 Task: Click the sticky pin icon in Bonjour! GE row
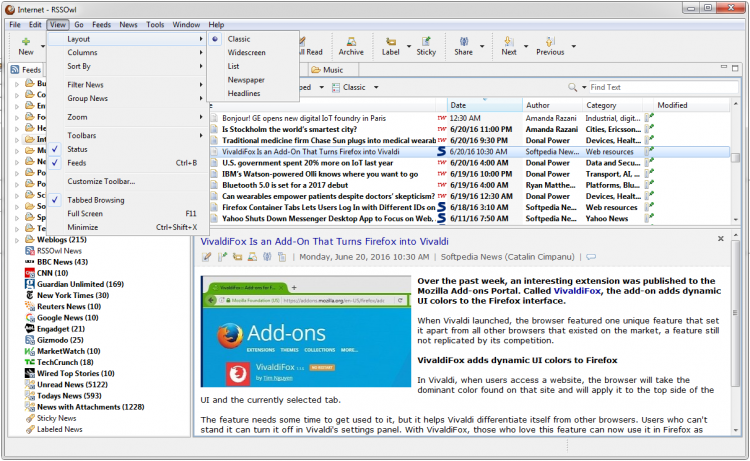pos(649,118)
